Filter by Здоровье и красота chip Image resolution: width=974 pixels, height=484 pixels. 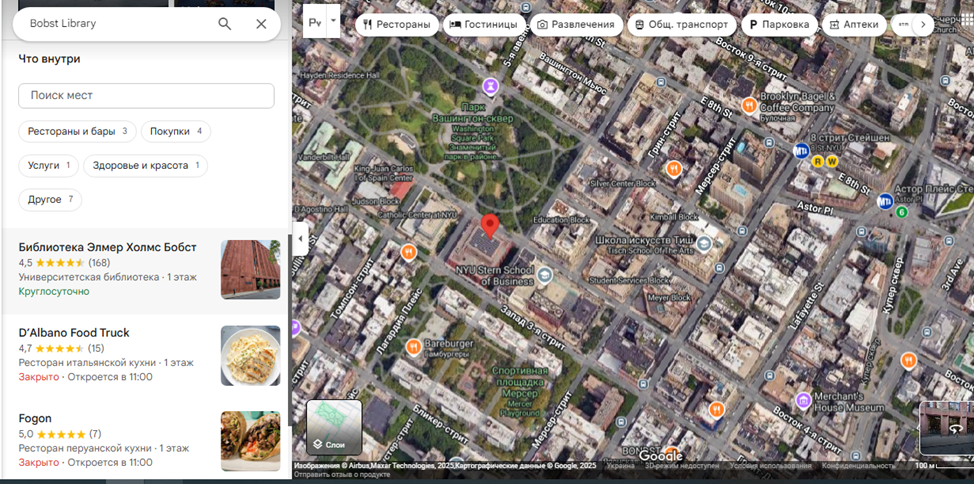point(145,165)
